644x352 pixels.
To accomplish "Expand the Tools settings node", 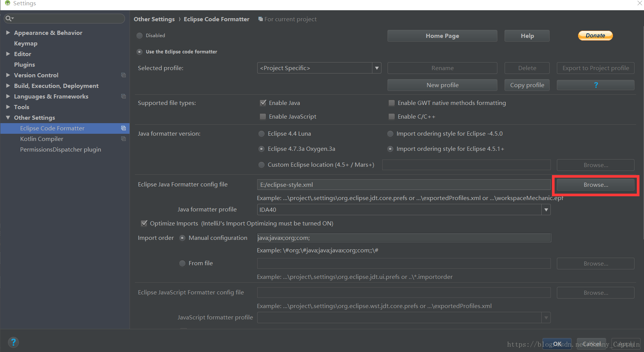I will click(x=8, y=107).
